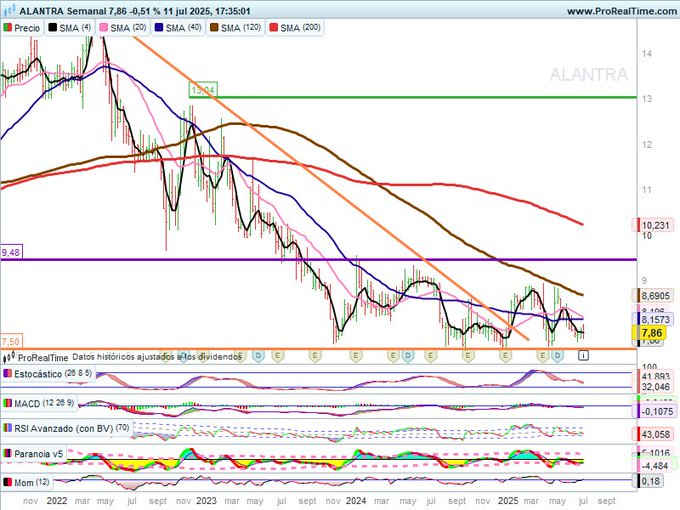The height and width of the screenshot is (510, 680).
Task: Open the info 'i' icon on event row
Action: point(583,356)
